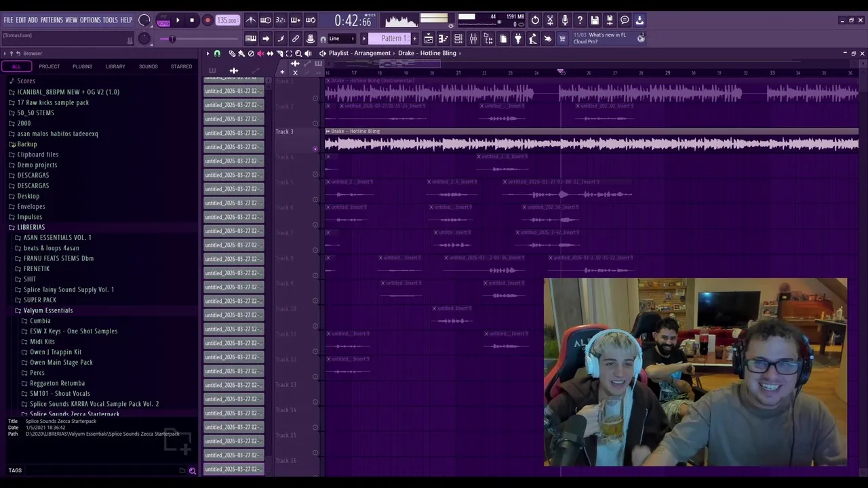The height and width of the screenshot is (488, 868).
Task: Click the microphone one-click recording icon
Action: click(565, 20)
